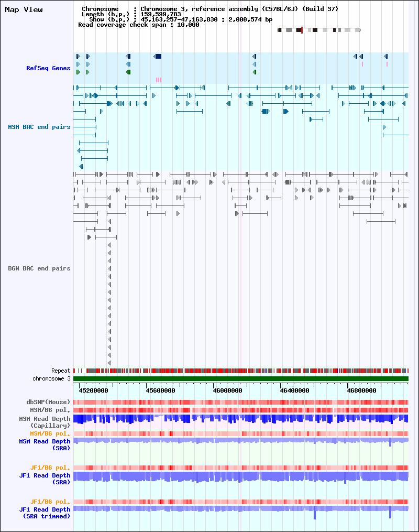Open the MSM BAC end pairs link
This screenshot has height=532, width=419.
tap(39, 127)
